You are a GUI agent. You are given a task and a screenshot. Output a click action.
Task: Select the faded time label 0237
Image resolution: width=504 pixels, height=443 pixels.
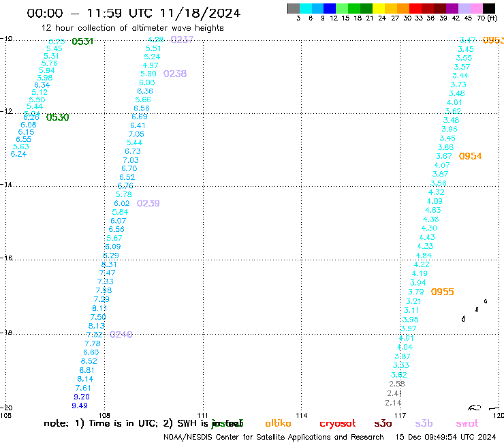[x=182, y=40]
